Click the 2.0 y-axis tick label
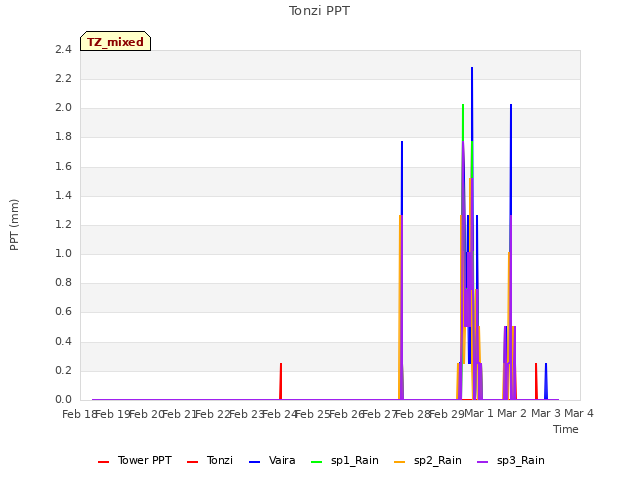This screenshot has height=480, width=640. [63, 108]
